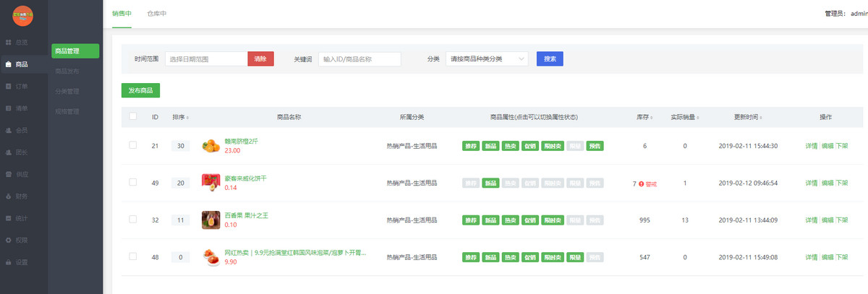Open the 请按商品种类分类 category dropdown
Screen dimensions: 868x294
click(x=486, y=59)
